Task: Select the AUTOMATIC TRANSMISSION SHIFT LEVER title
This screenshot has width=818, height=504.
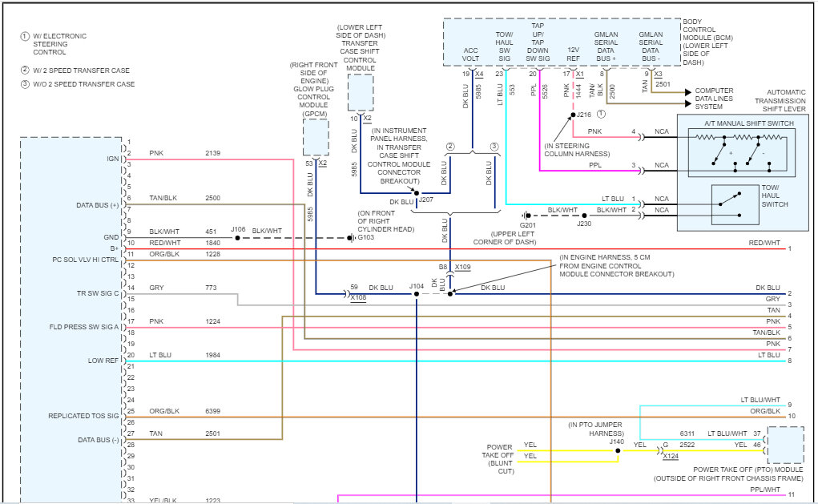Action: coord(780,101)
